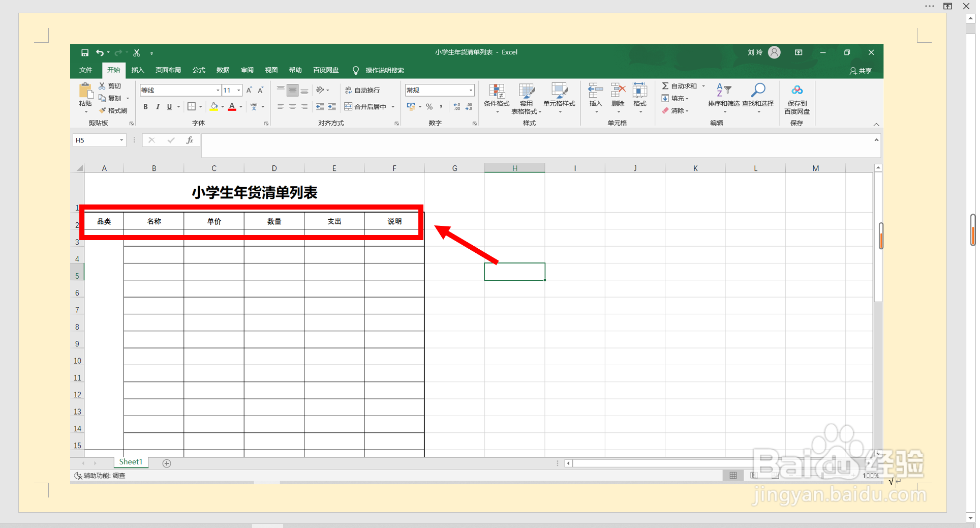Expand the font size dropdown
980x528 pixels.
pos(239,91)
